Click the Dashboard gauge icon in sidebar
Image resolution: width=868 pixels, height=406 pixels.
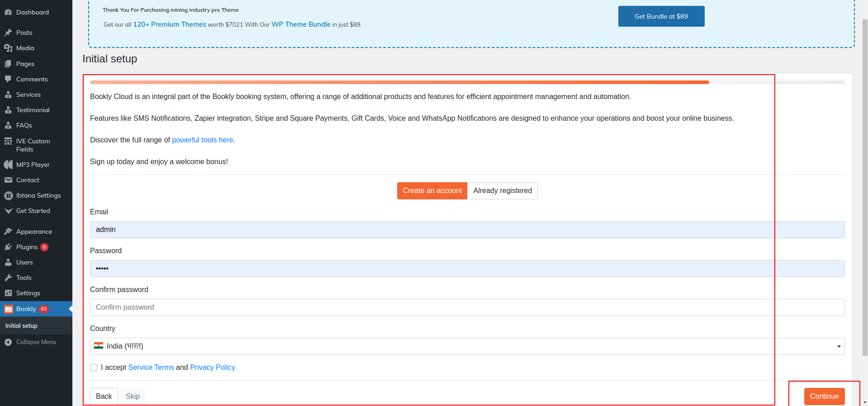pos(8,12)
